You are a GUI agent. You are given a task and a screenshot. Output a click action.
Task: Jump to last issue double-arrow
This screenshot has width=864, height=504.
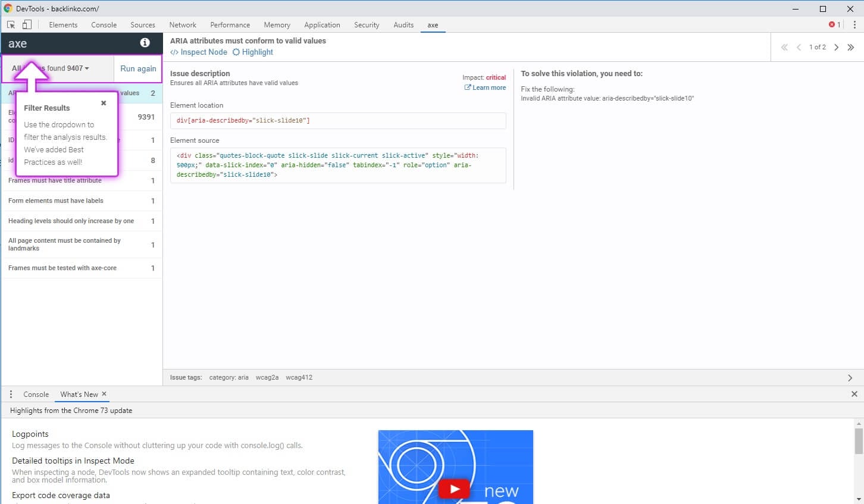point(851,47)
